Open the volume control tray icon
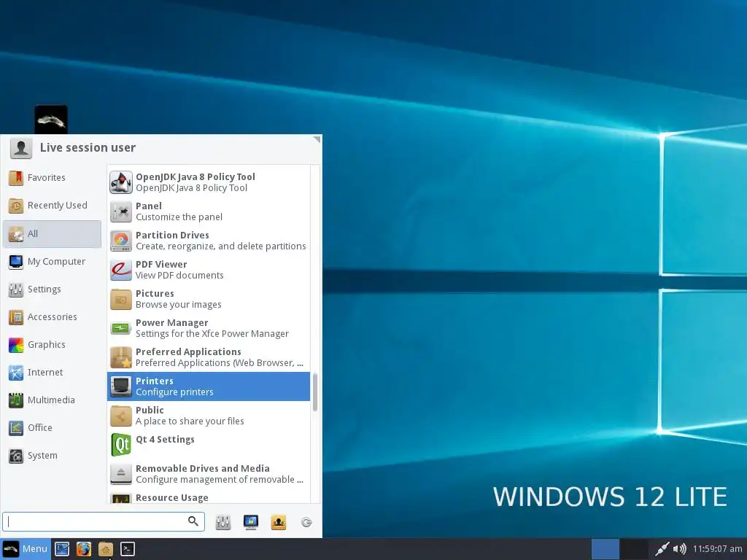The width and height of the screenshot is (747, 560). point(680,549)
